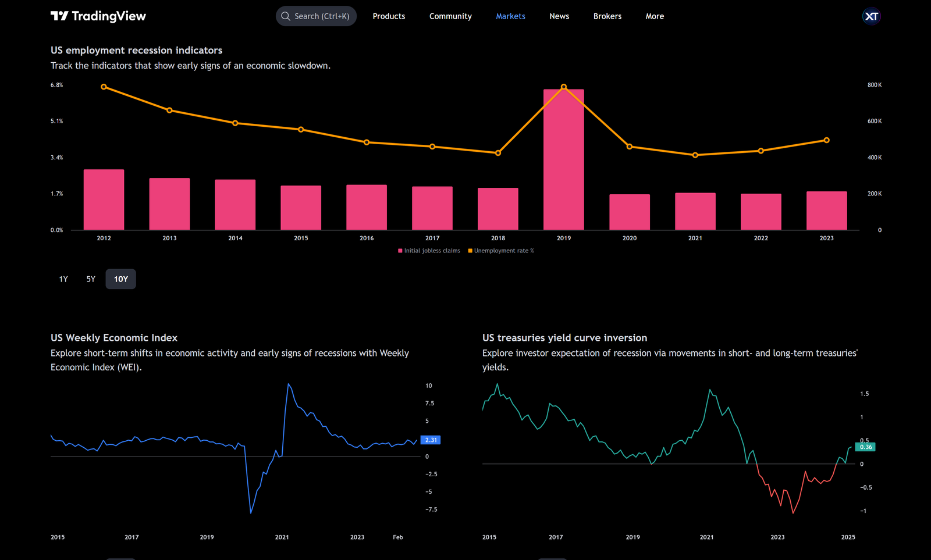Open the Products dropdown menu
931x560 pixels.
tap(389, 16)
